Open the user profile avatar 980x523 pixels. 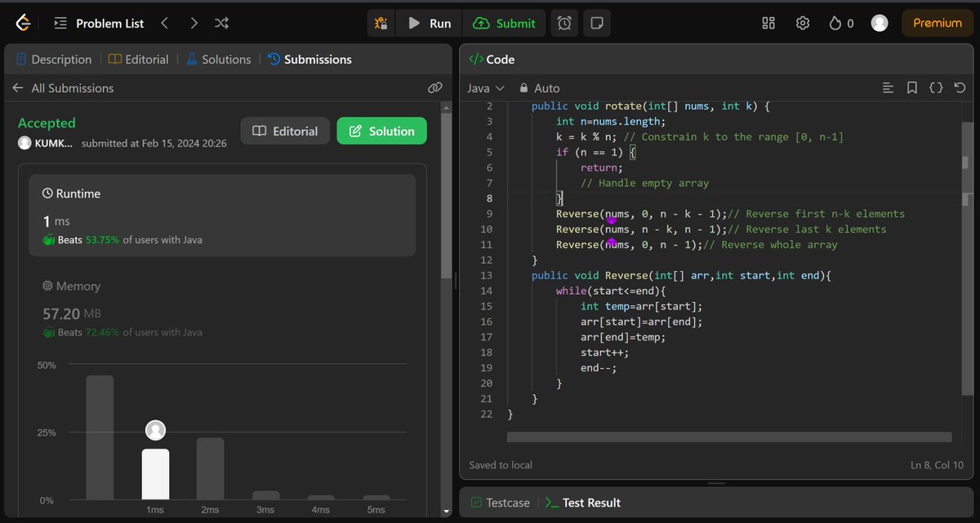click(880, 24)
